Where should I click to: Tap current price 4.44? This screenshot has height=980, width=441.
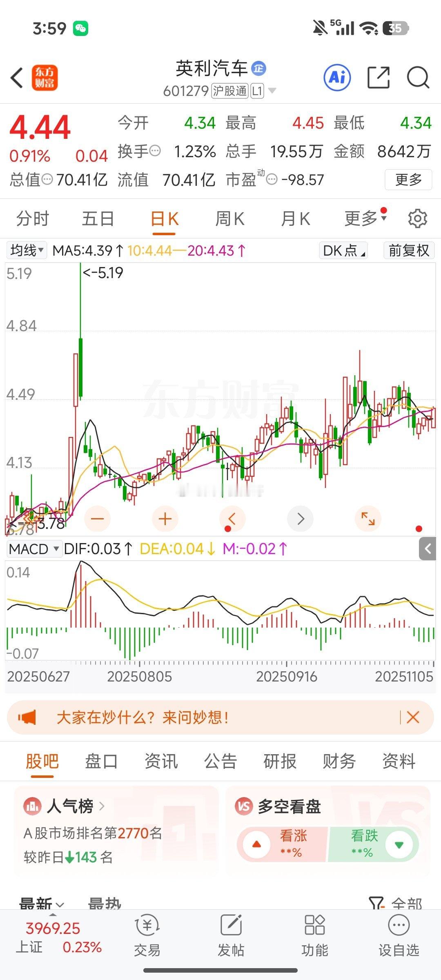[40, 127]
